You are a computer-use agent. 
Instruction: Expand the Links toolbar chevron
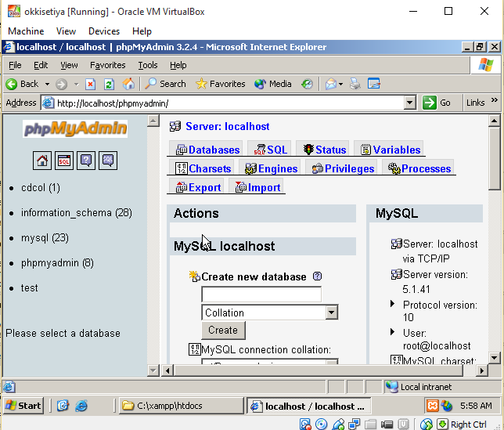(495, 100)
